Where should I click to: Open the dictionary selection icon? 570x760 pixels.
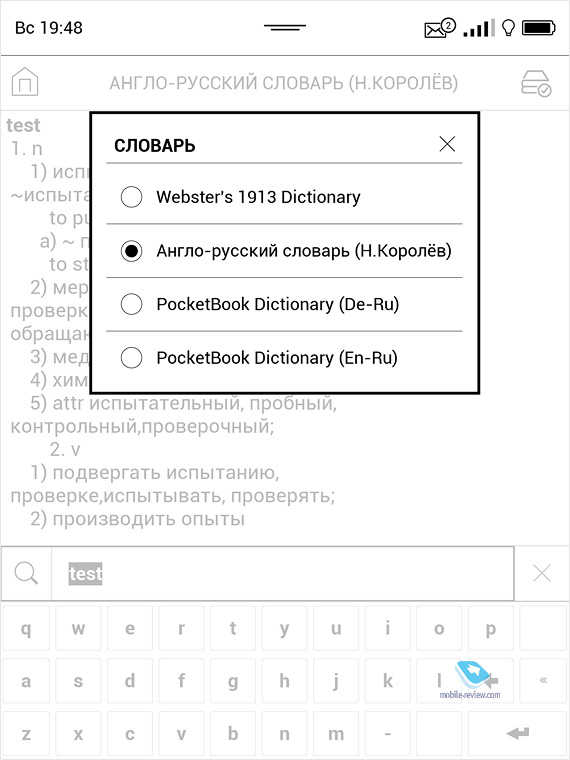[536, 83]
